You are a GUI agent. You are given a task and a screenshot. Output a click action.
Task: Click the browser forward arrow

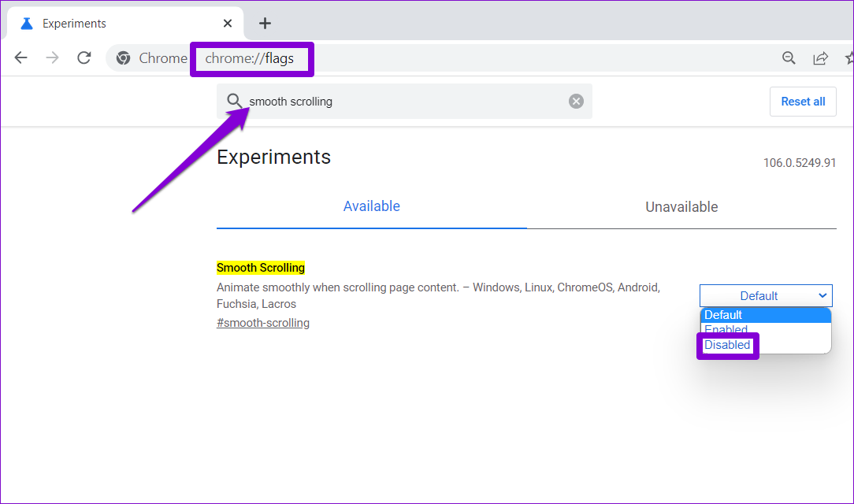point(52,57)
